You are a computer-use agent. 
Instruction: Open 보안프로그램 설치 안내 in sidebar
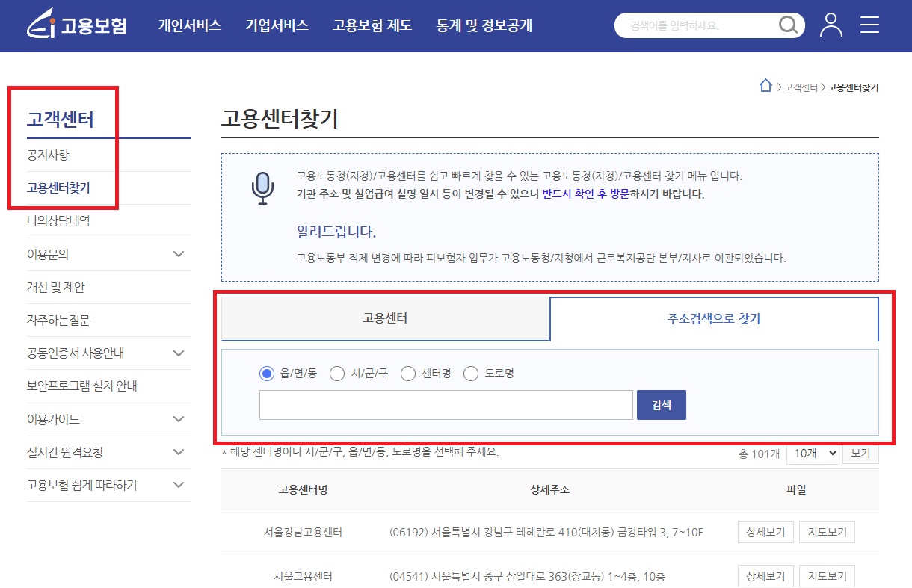pos(82,386)
